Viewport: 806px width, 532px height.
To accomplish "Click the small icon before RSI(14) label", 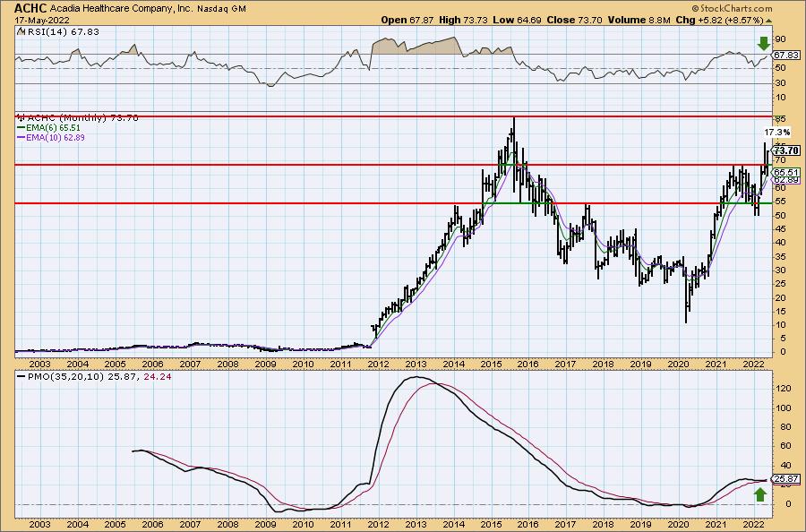I will coord(20,31).
